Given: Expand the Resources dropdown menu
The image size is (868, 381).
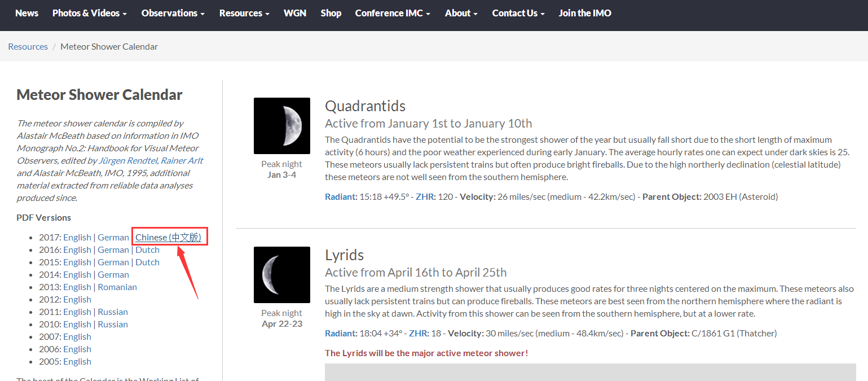Looking at the screenshot, I should pyautogui.click(x=244, y=13).
